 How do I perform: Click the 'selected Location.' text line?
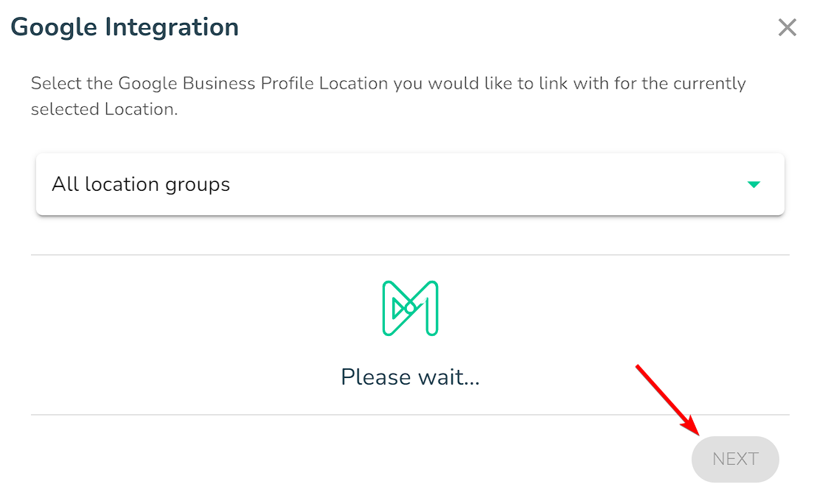click(105, 110)
